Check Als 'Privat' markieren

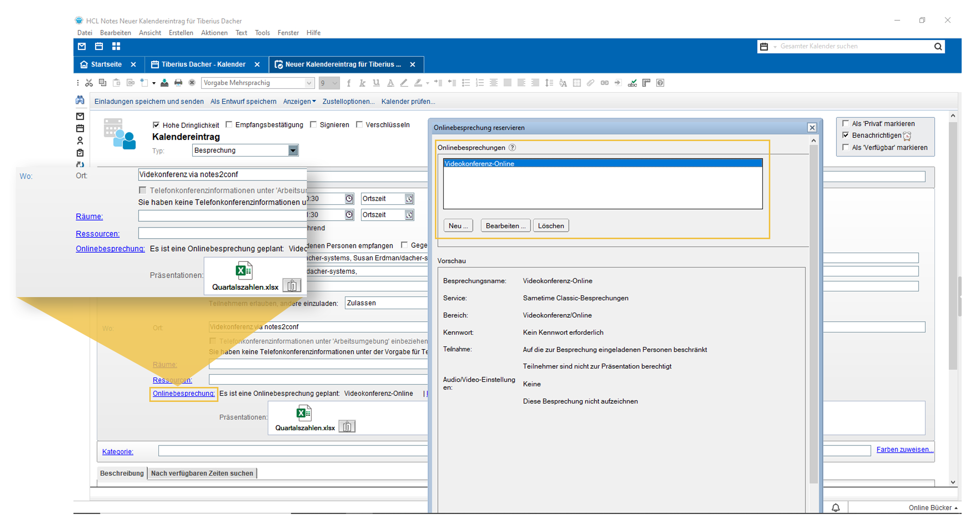(846, 123)
